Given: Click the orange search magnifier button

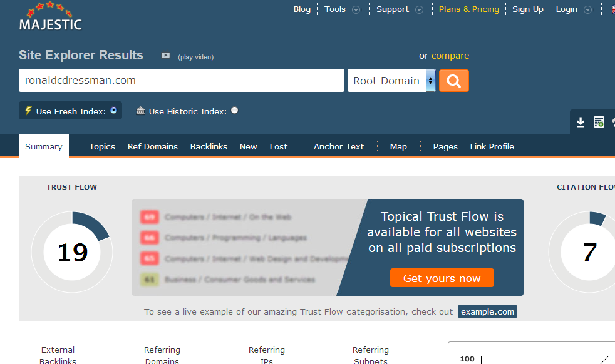Looking at the screenshot, I should point(454,81).
